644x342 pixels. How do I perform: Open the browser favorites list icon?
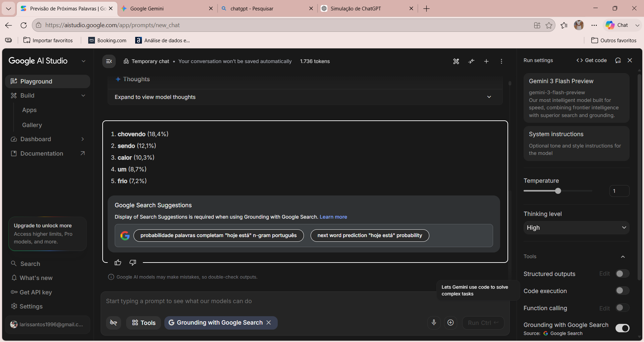click(x=564, y=25)
